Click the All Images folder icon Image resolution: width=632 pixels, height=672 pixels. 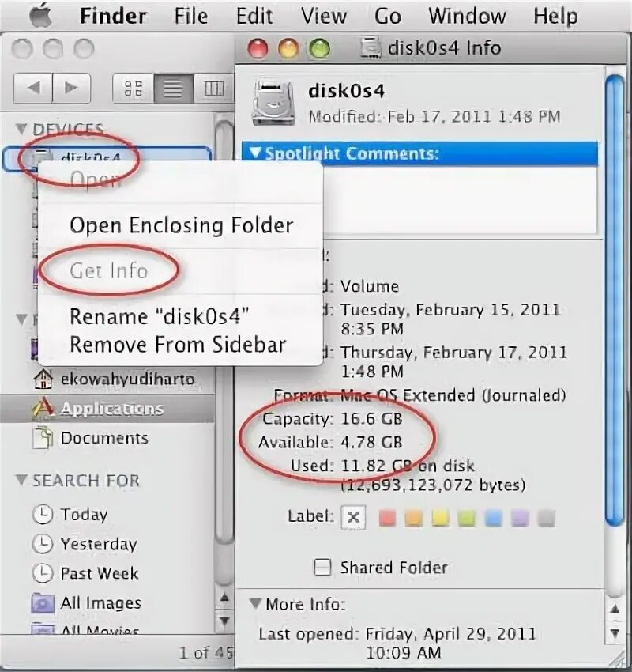(43, 603)
